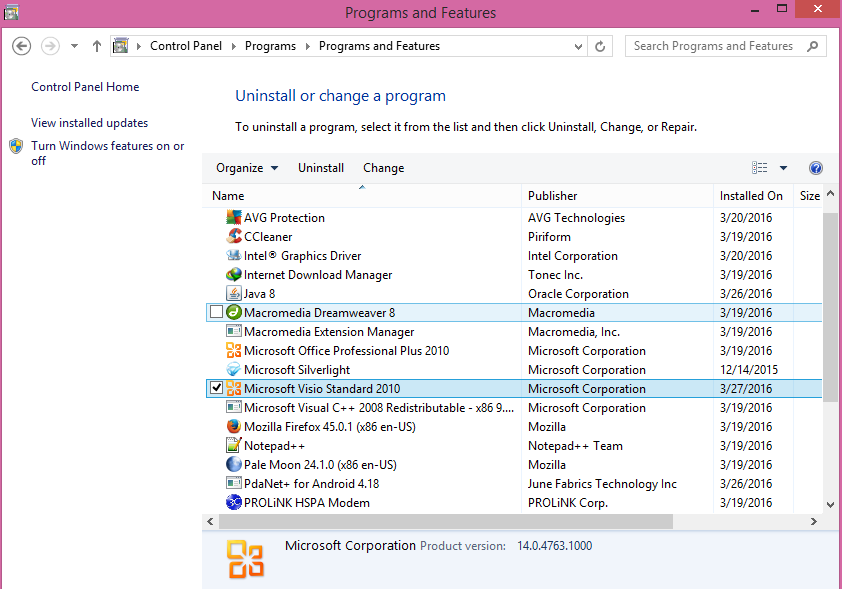Click the Microsoft Visio Standard 2010 icon
842x589 pixels.
click(x=234, y=389)
